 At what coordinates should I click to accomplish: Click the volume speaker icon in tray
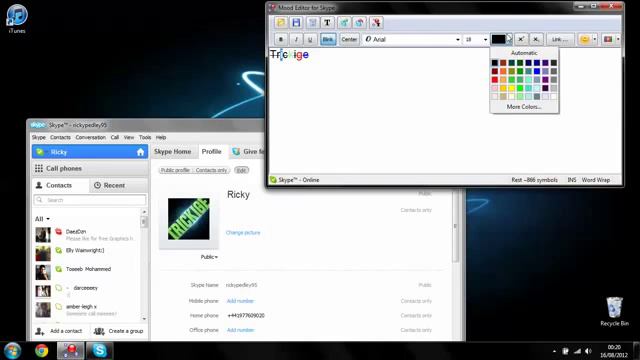click(588, 351)
